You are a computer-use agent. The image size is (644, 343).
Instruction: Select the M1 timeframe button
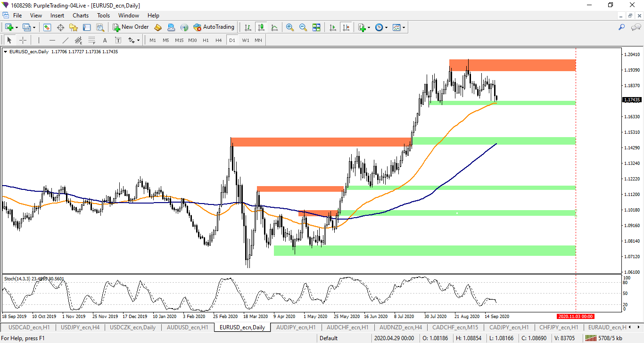click(x=153, y=40)
